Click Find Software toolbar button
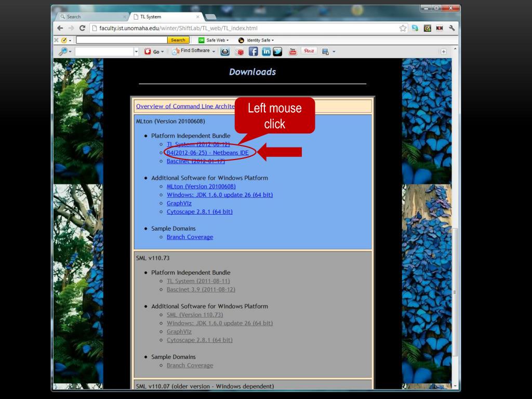The image size is (532, 399). pos(190,51)
